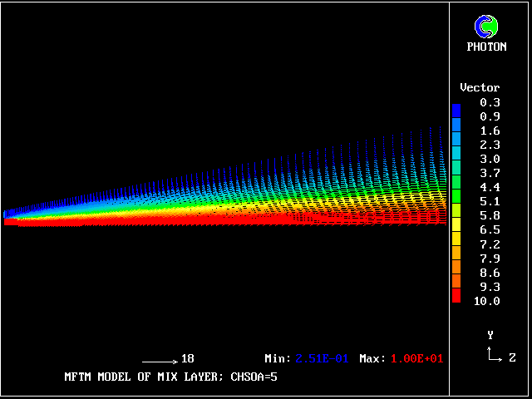Click the red swatch at legend bottom
Image resolution: width=532 pixels, height=399 pixels.
click(x=456, y=297)
